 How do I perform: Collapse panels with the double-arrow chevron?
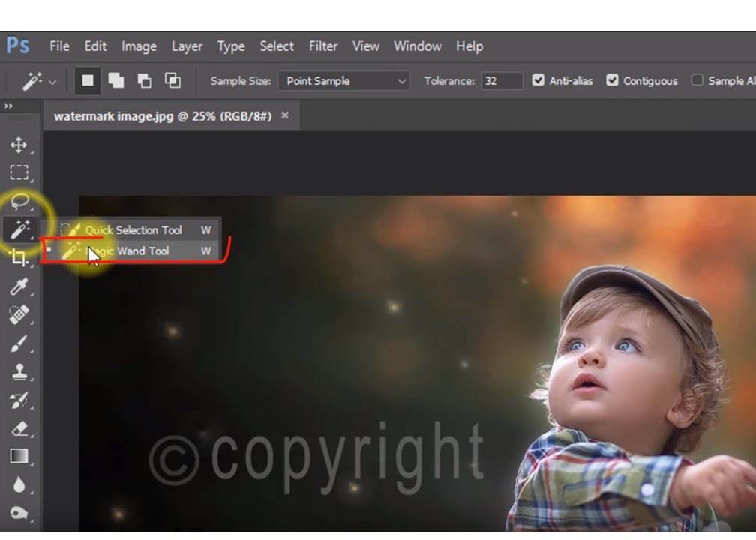pyautogui.click(x=9, y=106)
